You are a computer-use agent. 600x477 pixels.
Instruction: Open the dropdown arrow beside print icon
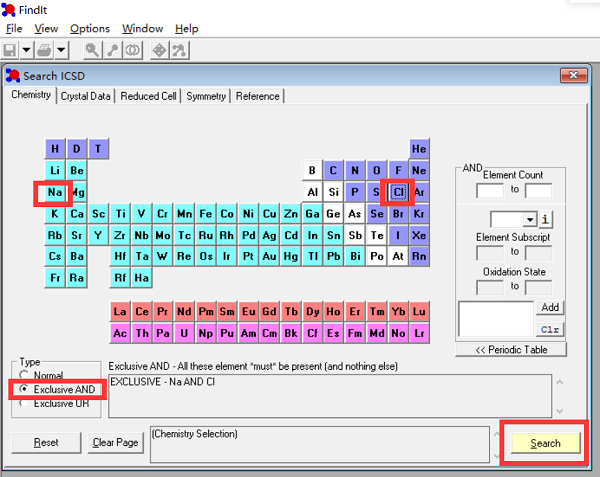click(62, 50)
